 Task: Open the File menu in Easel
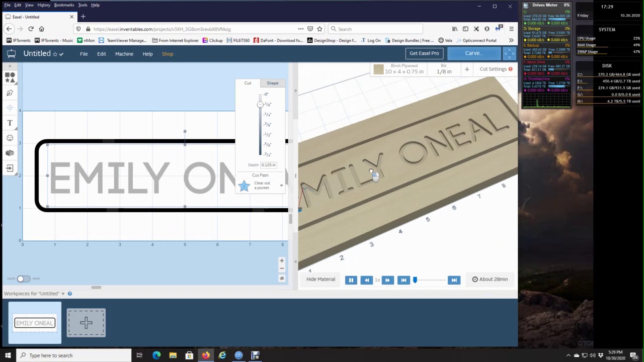(x=84, y=54)
